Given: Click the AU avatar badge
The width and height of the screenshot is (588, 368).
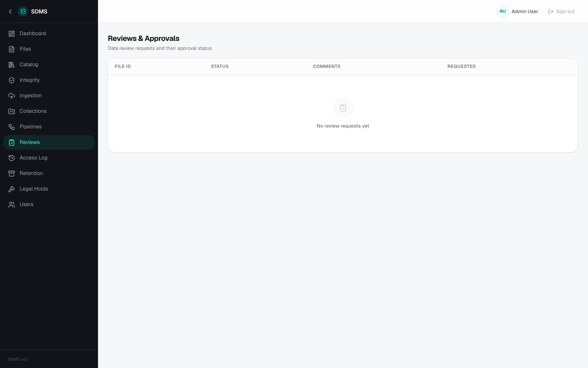Looking at the screenshot, I should tap(502, 11).
